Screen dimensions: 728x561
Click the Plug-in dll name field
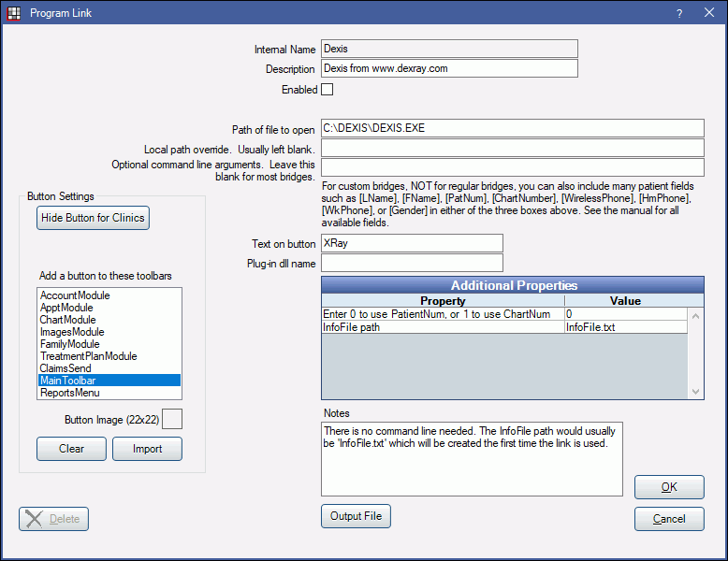coord(412,263)
